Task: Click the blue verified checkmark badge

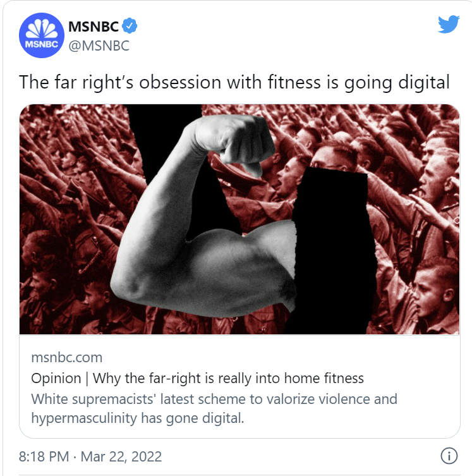Action: [x=130, y=26]
